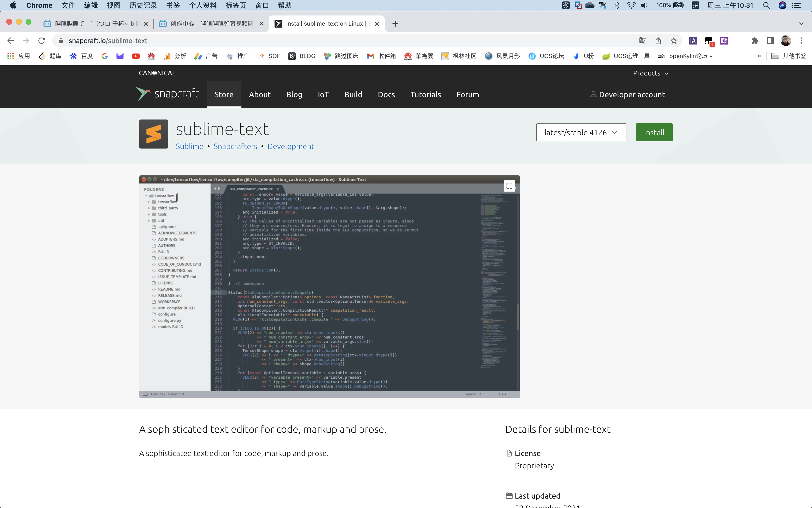
Task: Open the 历史记录 menu
Action: (143, 5)
